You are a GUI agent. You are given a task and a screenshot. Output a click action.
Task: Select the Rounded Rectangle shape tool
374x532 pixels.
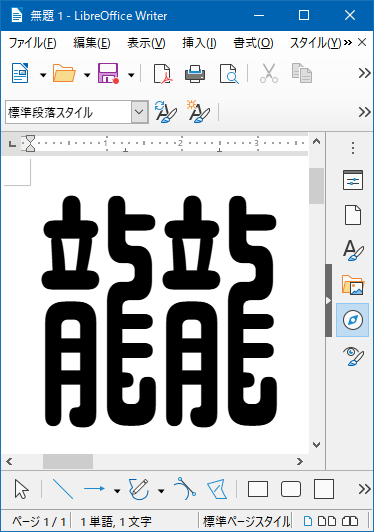(291, 489)
